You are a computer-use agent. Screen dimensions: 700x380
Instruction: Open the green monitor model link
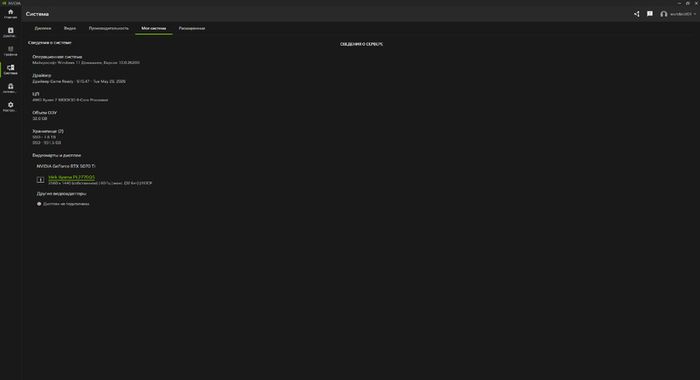pos(71,177)
